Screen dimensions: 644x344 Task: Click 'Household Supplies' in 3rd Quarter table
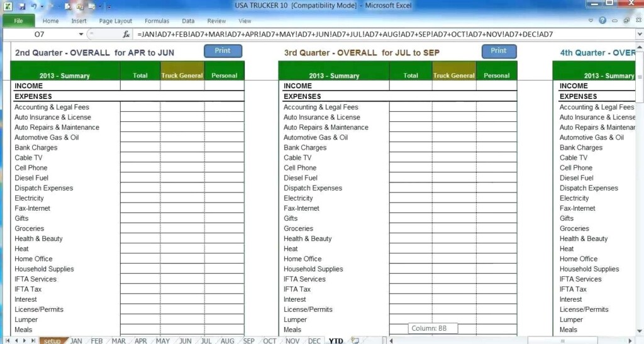pyautogui.click(x=313, y=269)
